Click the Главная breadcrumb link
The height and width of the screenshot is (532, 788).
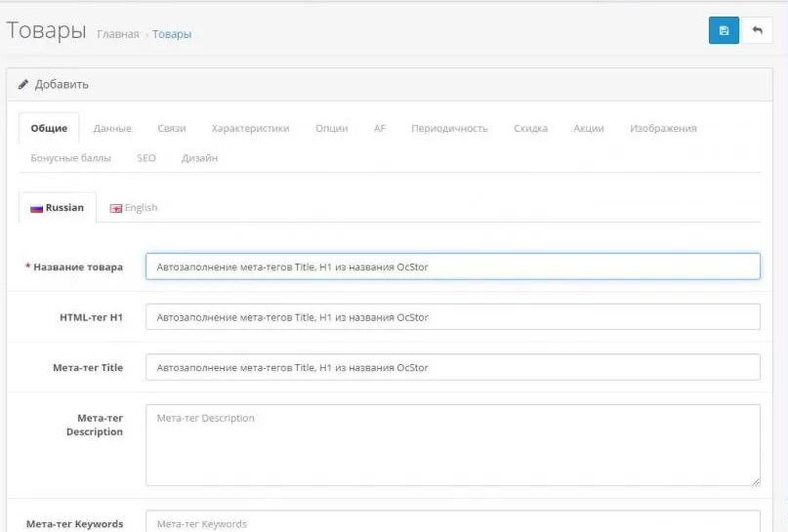pyautogui.click(x=118, y=34)
